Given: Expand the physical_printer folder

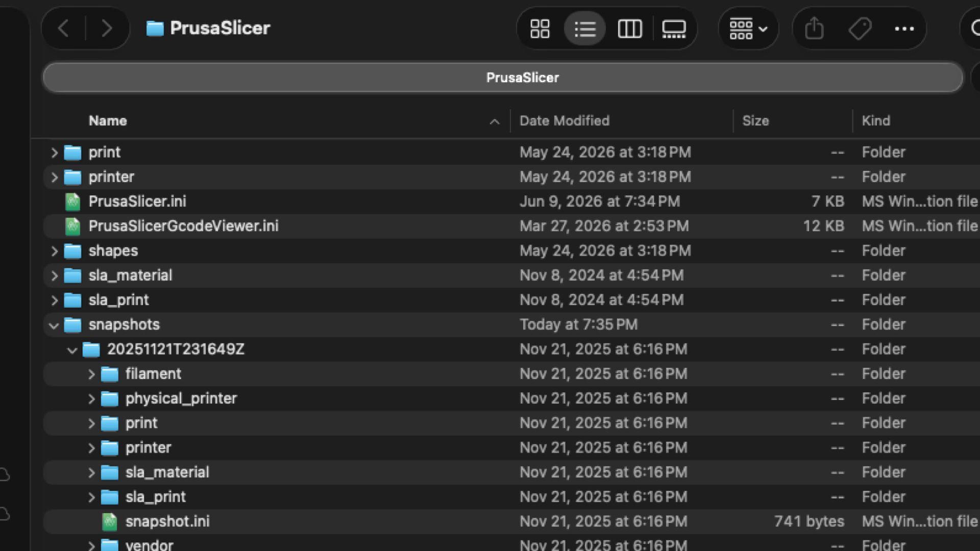Looking at the screenshot, I should pyautogui.click(x=91, y=398).
